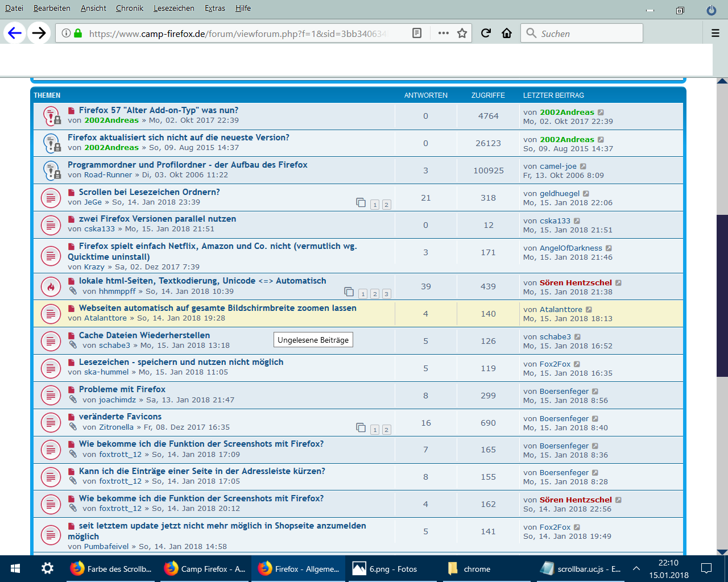This screenshot has width=728, height=582.
Task: Show hidden system tray icons chevron
Action: click(636, 568)
